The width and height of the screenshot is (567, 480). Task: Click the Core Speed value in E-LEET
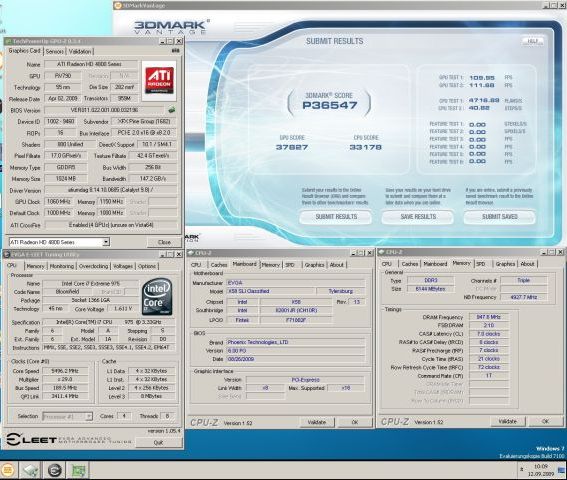point(65,371)
